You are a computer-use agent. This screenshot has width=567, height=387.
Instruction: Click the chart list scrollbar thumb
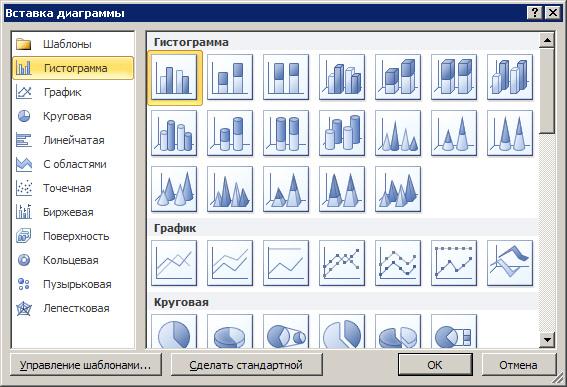(x=547, y=90)
